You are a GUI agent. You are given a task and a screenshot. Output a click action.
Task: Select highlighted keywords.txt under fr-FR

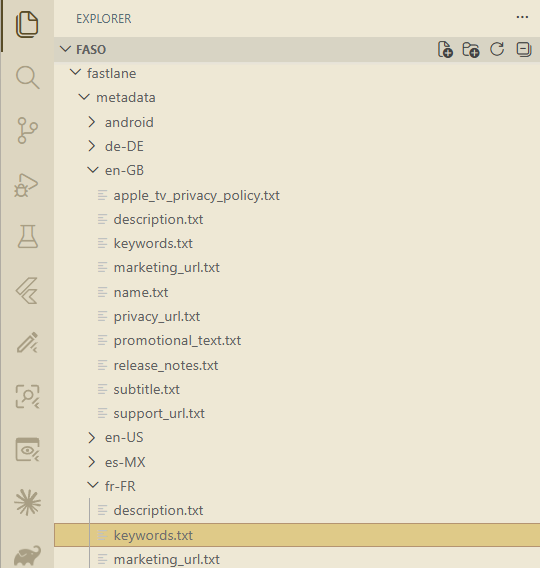pyautogui.click(x=297, y=535)
